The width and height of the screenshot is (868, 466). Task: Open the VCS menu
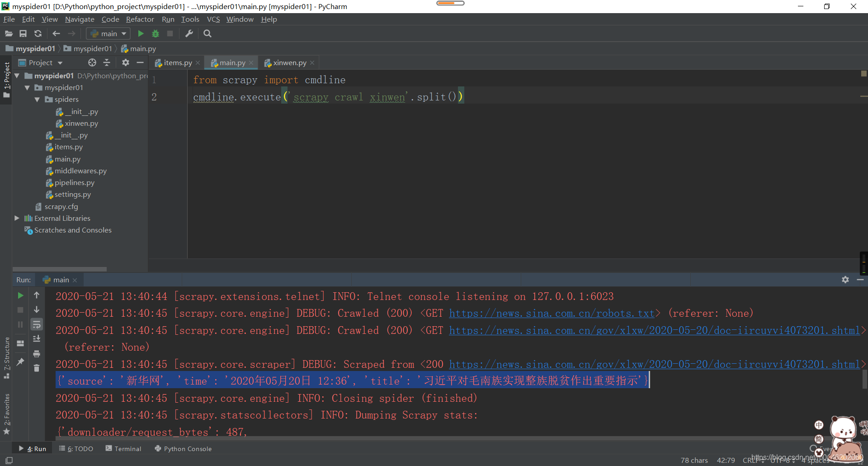[x=213, y=19]
